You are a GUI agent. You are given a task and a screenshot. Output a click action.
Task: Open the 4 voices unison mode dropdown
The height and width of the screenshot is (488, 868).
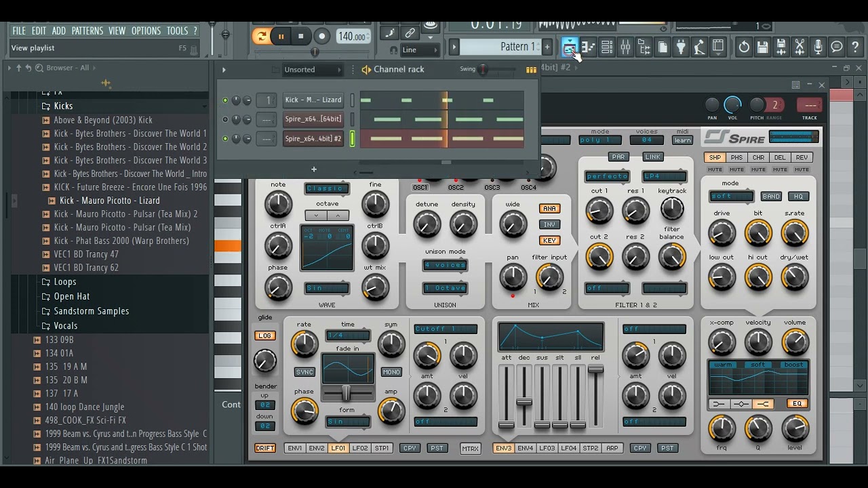click(445, 265)
